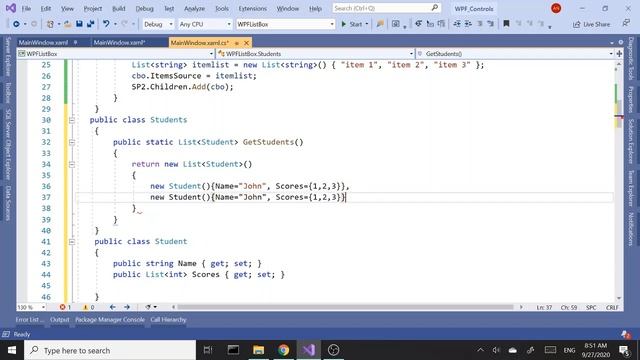Save the current file with Save icon
Viewport: 640px width, 360px height.
(x=79, y=24)
